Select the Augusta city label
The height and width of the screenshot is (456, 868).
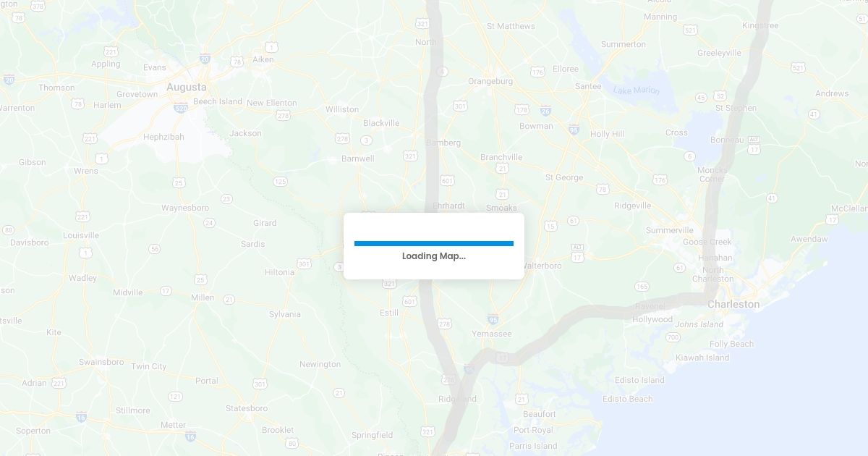(186, 88)
